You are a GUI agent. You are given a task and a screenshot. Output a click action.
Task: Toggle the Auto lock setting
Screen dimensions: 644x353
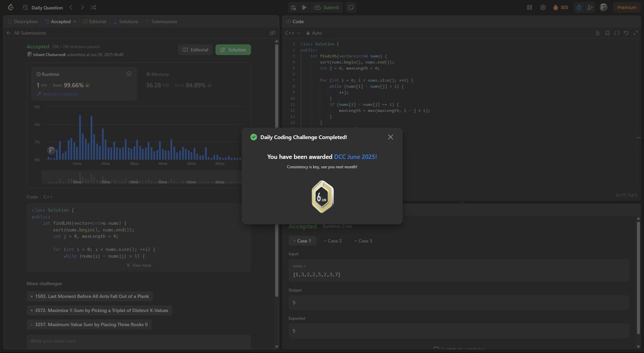point(314,33)
